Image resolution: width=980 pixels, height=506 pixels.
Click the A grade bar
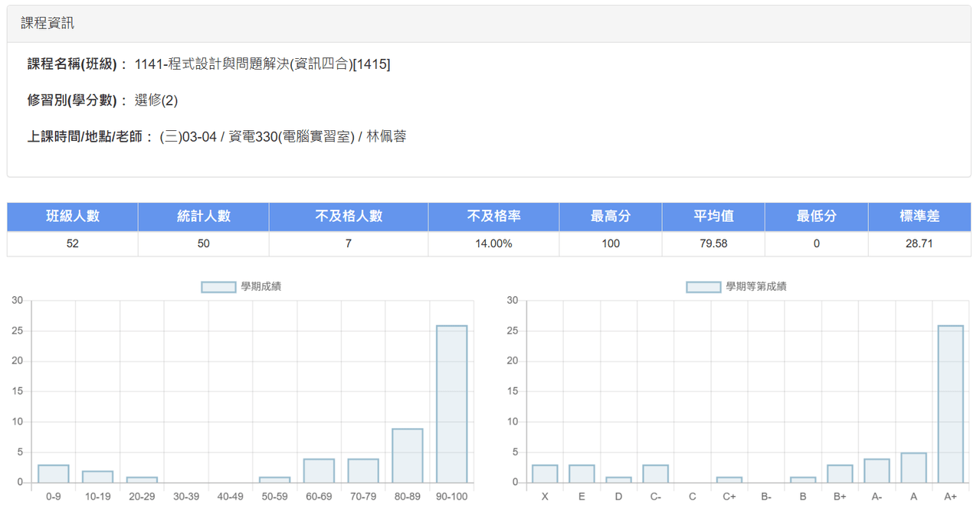pos(914,468)
